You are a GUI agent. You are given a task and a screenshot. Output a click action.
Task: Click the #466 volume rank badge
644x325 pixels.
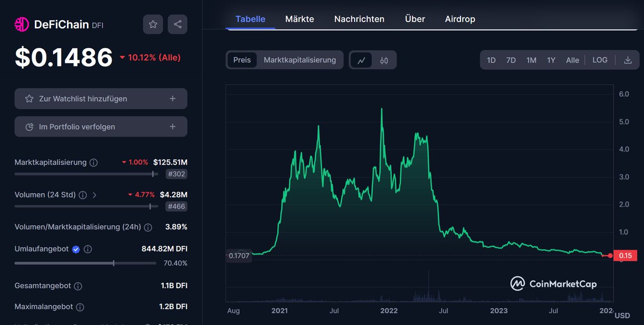click(x=177, y=206)
